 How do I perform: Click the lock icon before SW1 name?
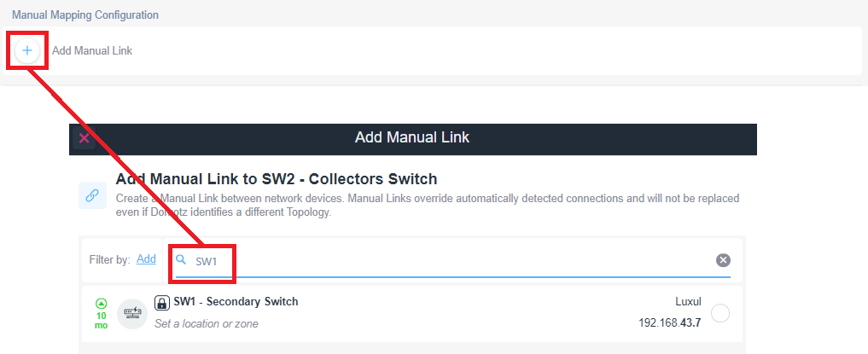(x=162, y=303)
